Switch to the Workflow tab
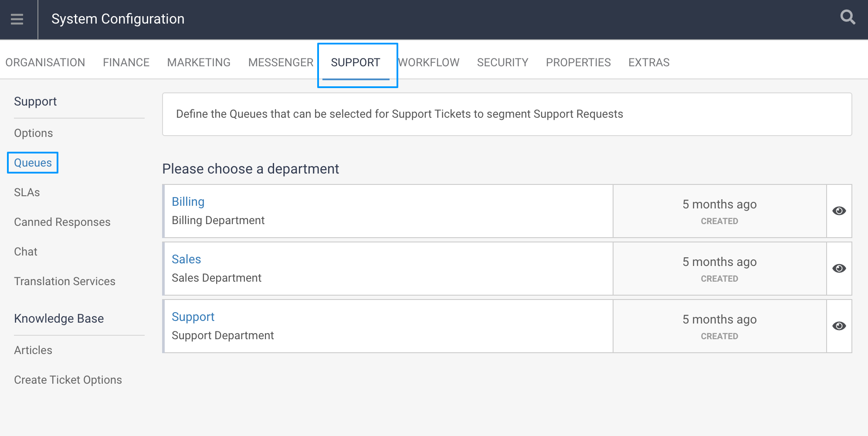 click(x=429, y=62)
